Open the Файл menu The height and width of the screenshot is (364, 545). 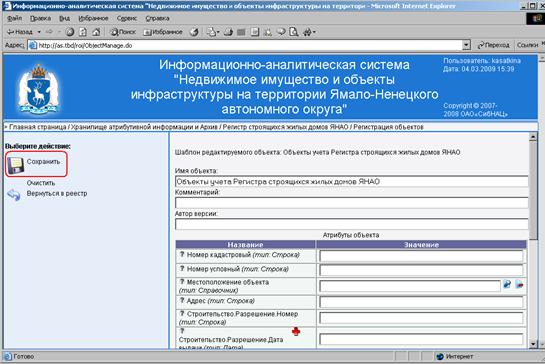[15, 18]
